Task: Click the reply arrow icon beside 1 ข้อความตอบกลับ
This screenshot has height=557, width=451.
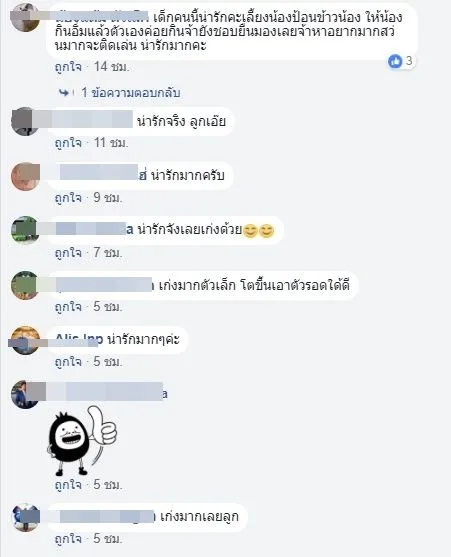Action: click(x=64, y=93)
